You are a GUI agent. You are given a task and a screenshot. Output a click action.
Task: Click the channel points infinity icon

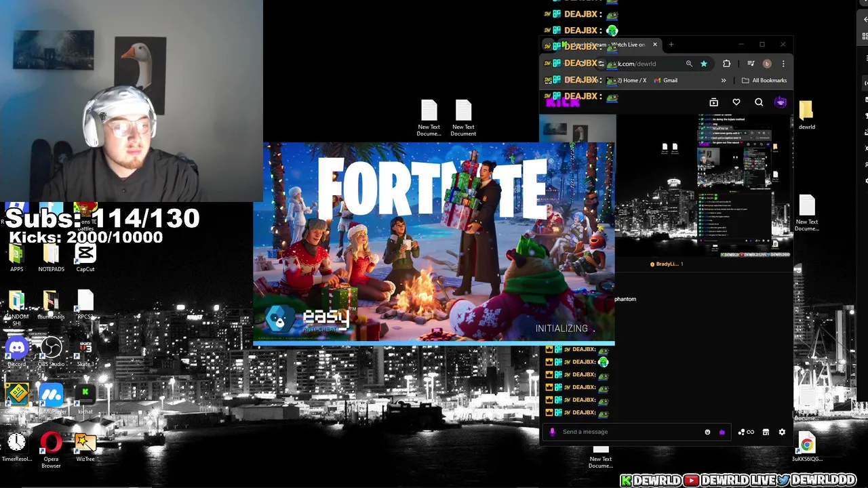[x=746, y=432]
